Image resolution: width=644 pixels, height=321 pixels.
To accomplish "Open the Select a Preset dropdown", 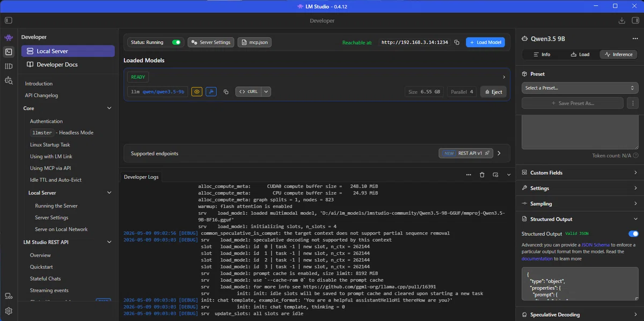I will click(580, 88).
